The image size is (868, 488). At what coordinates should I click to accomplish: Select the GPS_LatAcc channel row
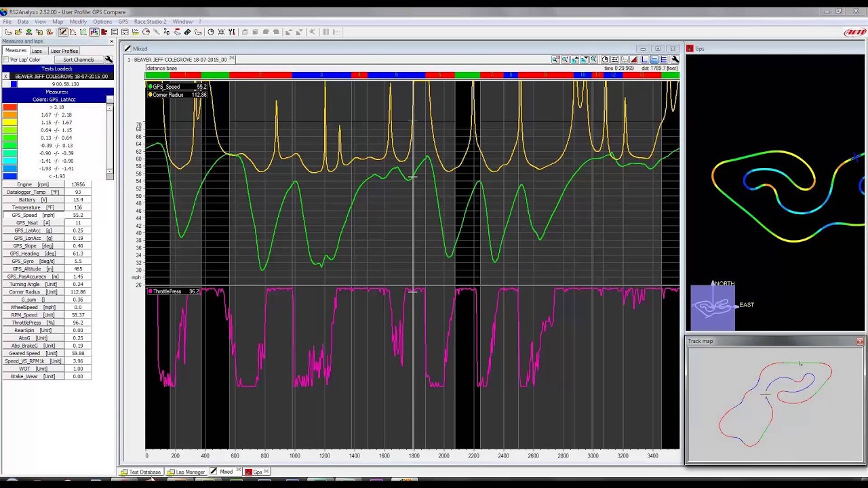pyautogui.click(x=46, y=230)
